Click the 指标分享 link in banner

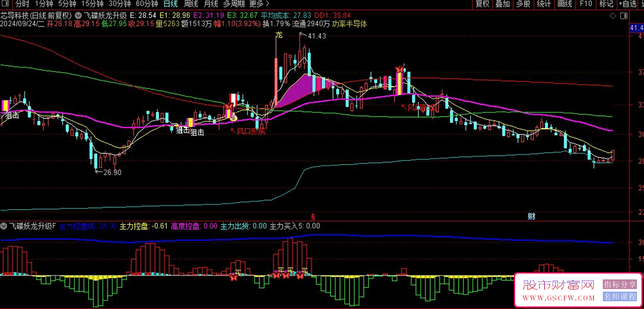click(620, 284)
